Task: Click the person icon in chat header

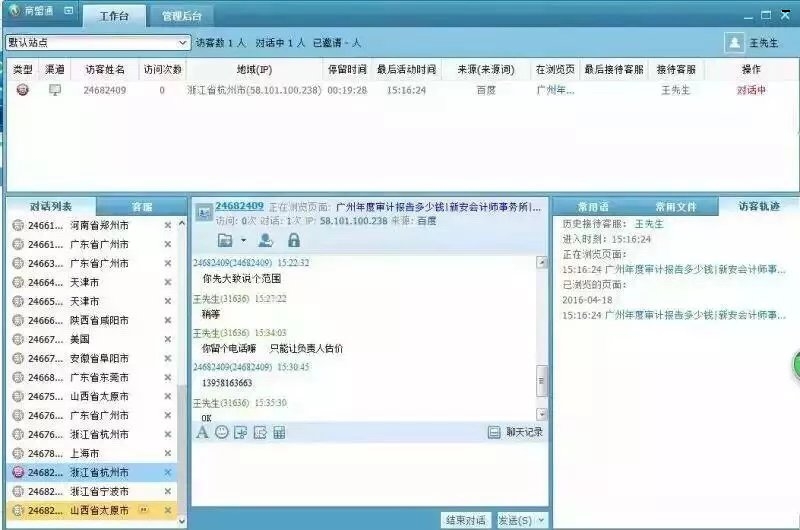Action: pyautogui.click(x=265, y=240)
